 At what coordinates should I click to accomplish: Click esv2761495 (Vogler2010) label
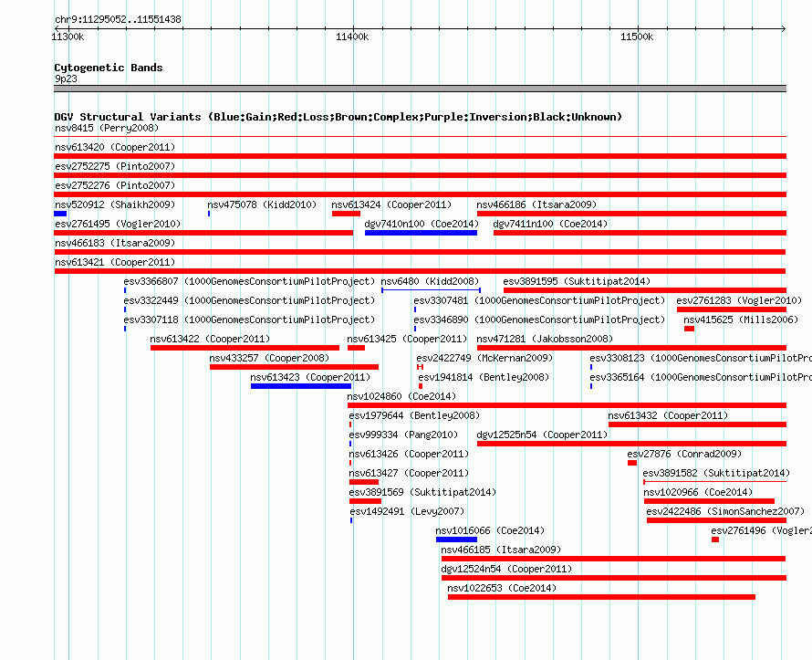[118, 224]
